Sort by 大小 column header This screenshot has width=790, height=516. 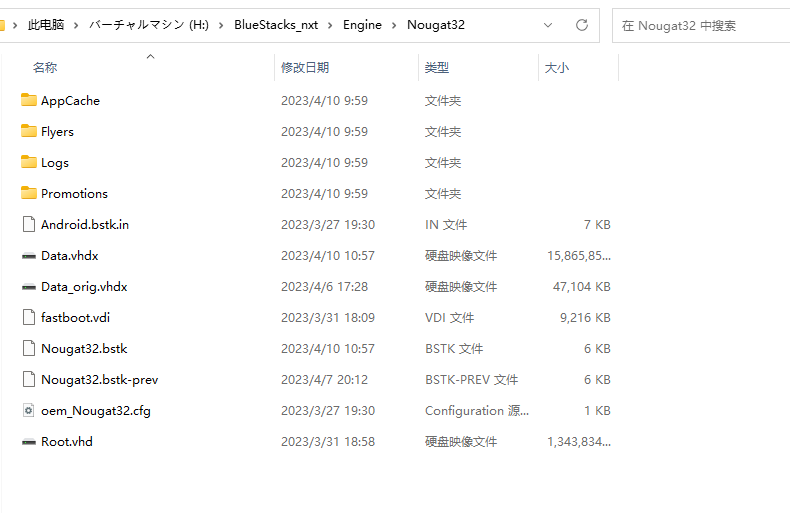557,67
